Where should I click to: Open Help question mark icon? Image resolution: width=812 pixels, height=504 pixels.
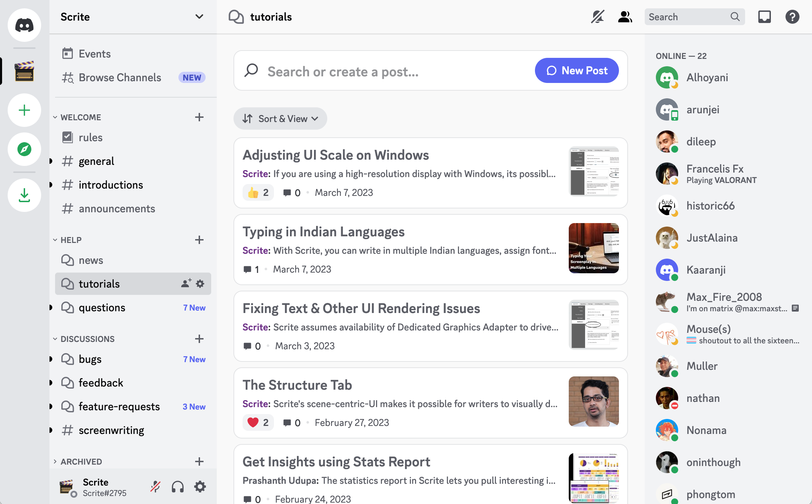(x=792, y=17)
